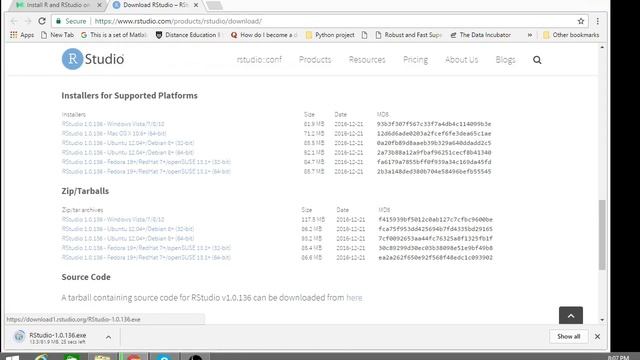640x360 pixels.
Task: Download Fedora 64-bit tarball under Zip/Tarballs
Action: pyautogui.click(x=146, y=258)
